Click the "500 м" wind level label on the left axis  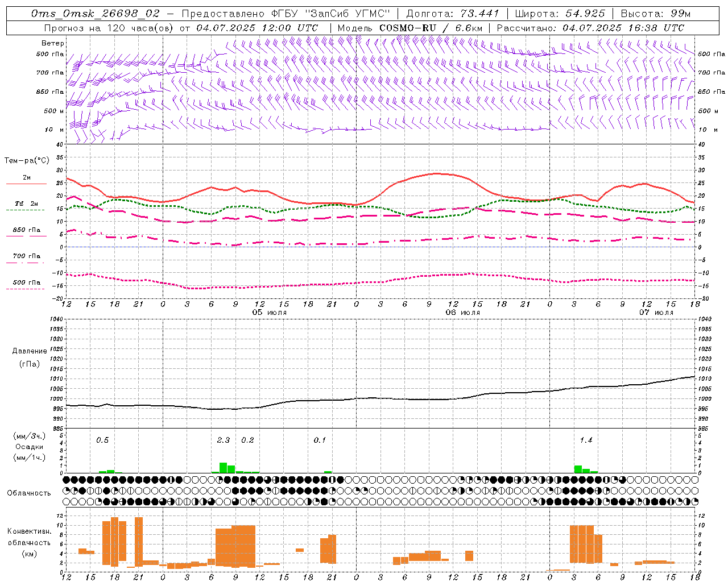pos(54,111)
